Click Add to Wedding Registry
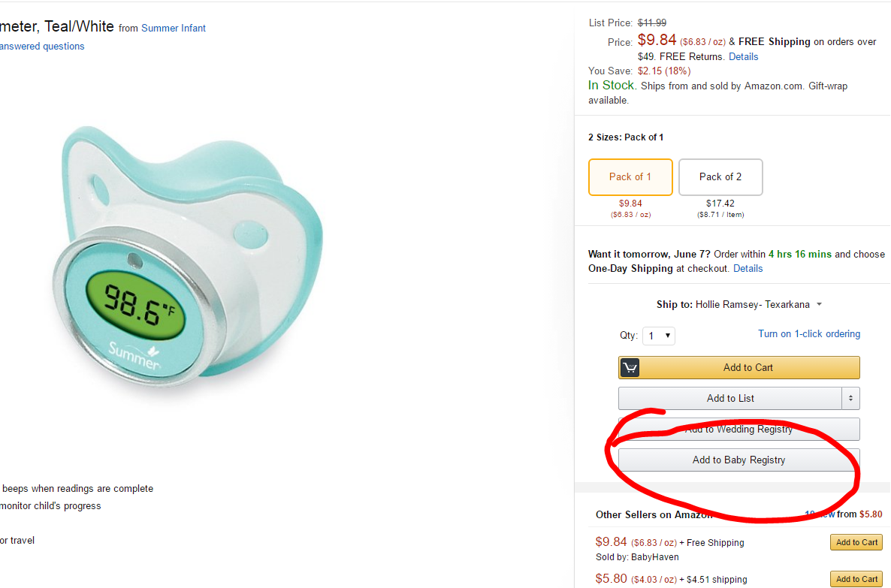 [x=738, y=429]
